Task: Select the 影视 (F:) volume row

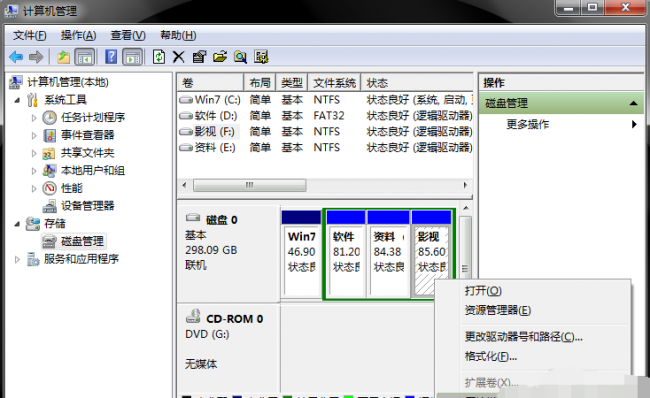Action: 325,132
